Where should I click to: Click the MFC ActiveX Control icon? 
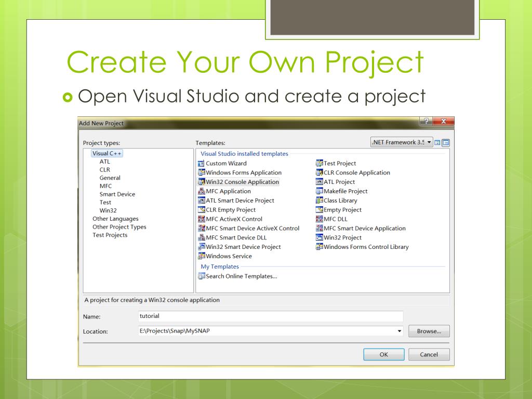tap(201, 219)
